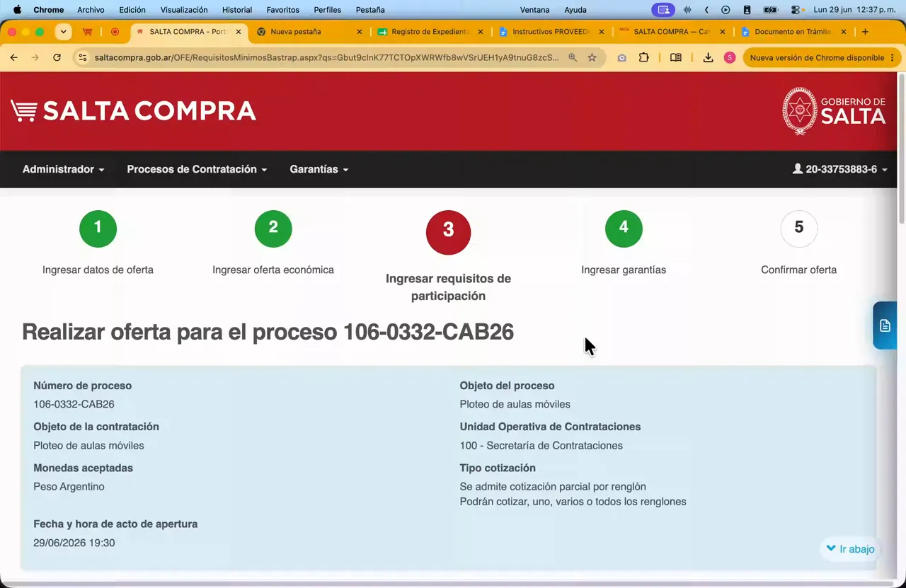906x588 pixels.
Task: Open macOS Control Center icon
Action: click(x=796, y=10)
